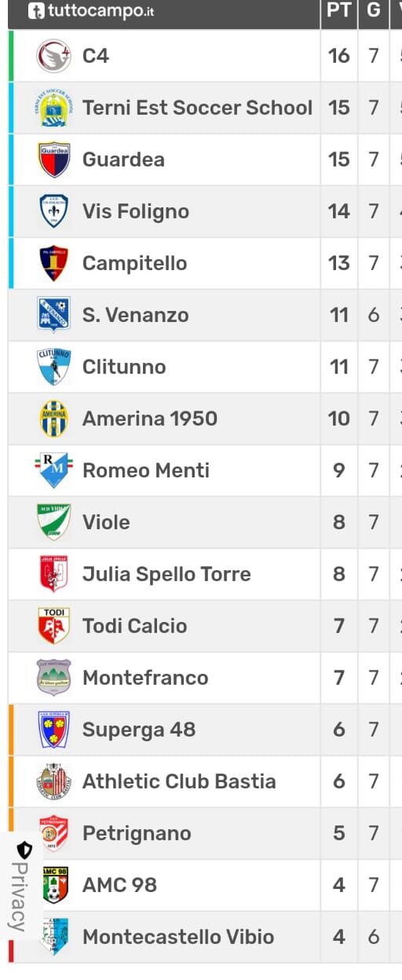Sort standings by the PT column header
This screenshot has width=402, height=980.
click(338, 13)
